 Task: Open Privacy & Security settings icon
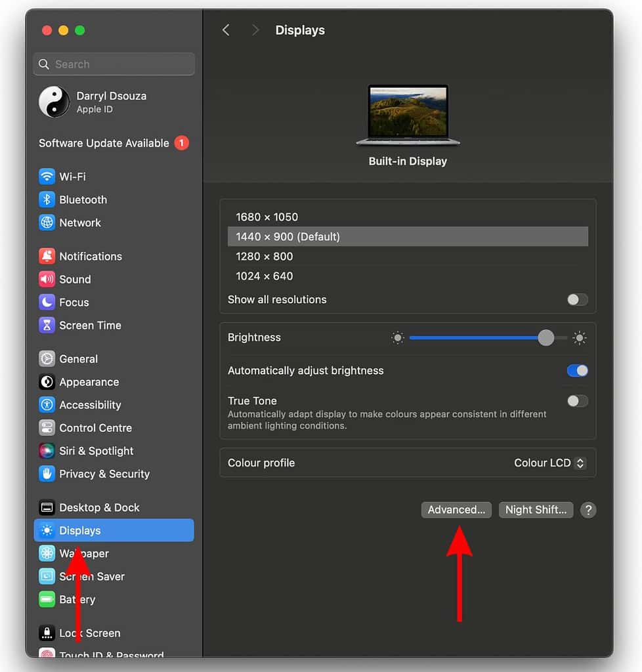tap(47, 474)
